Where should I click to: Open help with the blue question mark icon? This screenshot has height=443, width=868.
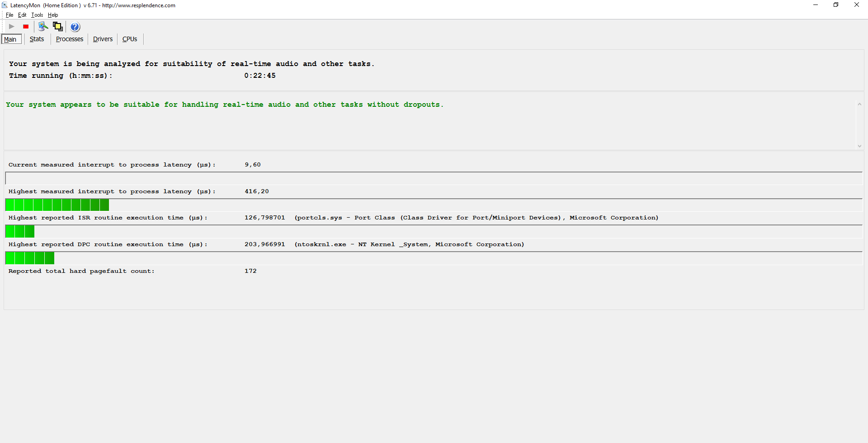coord(75,27)
